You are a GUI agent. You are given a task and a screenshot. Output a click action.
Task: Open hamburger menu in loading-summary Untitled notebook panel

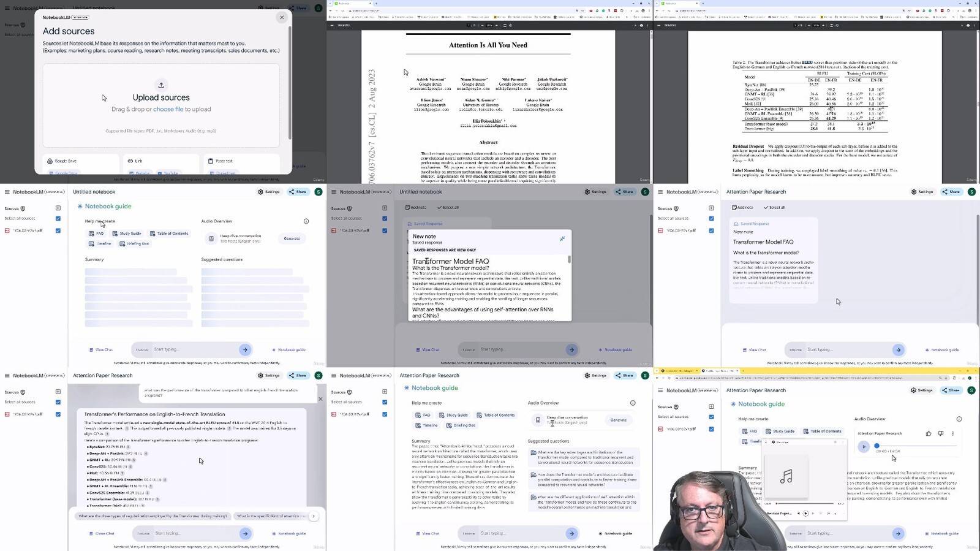click(7, 192)
